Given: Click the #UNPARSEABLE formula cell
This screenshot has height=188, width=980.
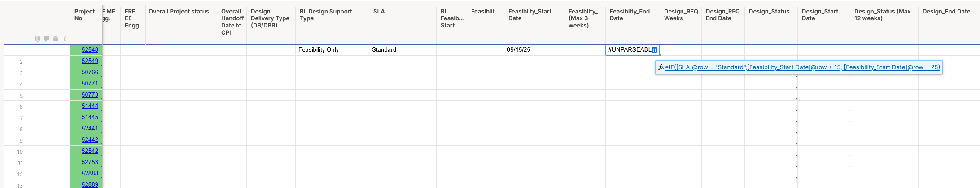Looking at the screenshot, I should [633, 50].
